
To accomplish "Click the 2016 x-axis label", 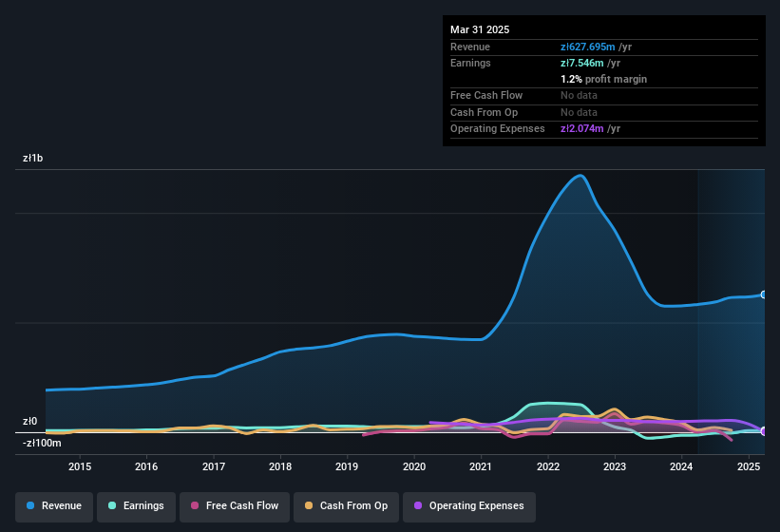I will click(146, 466).
